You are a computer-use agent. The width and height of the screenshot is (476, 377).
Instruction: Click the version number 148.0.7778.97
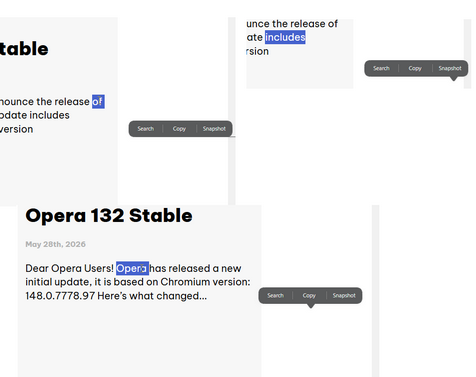tap(60, 296)
